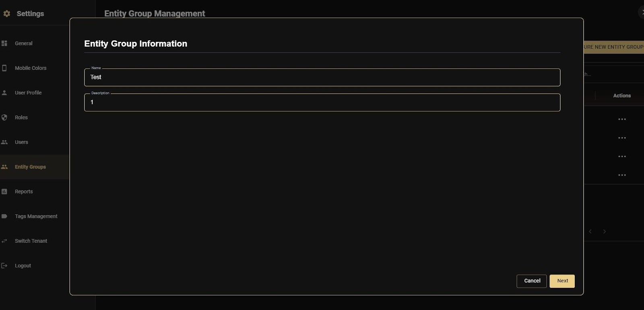Expand the second row three-dots actions menu

(622, 138)
